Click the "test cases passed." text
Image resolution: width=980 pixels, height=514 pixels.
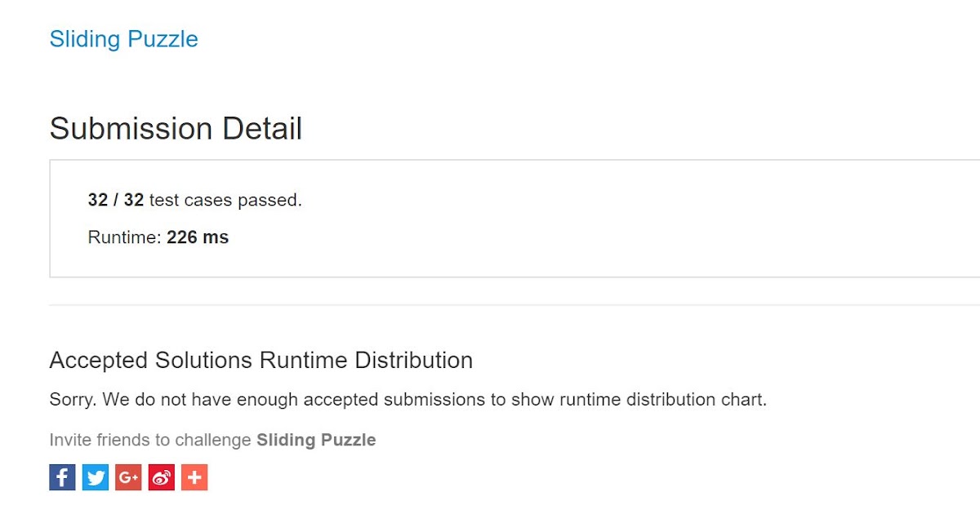pyautogui.click(x=225, y=200)
